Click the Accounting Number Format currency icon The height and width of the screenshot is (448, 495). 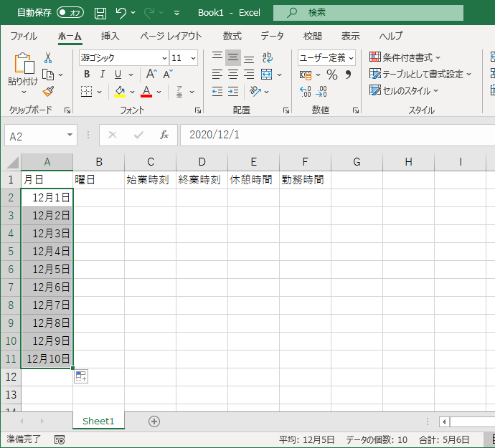(x=306, y=75)
